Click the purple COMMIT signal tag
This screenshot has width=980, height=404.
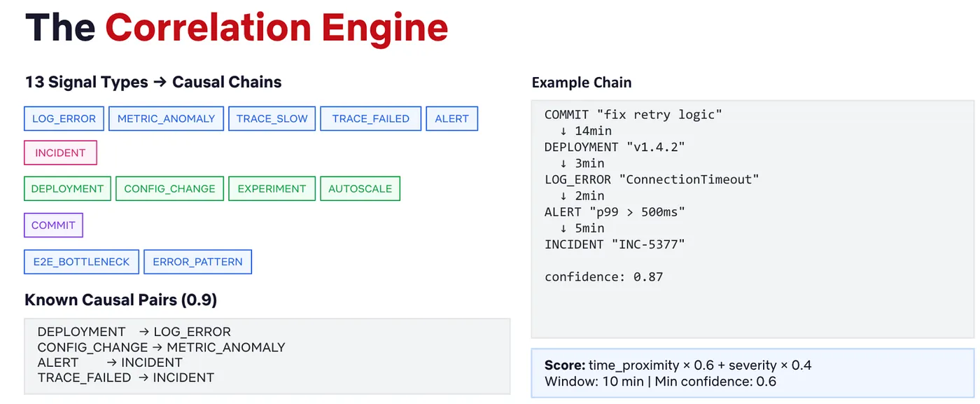pos(53,225)
